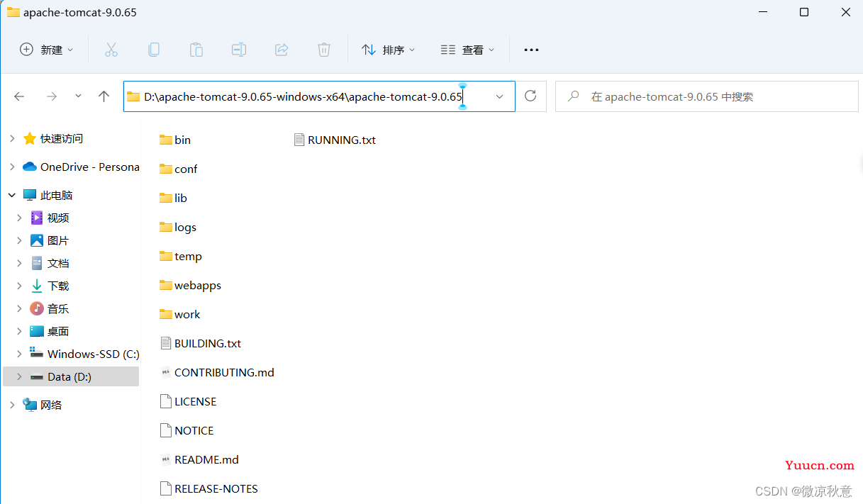Click the Forward navigation arrow
The image size is (863, 504).
click(51, 96)
